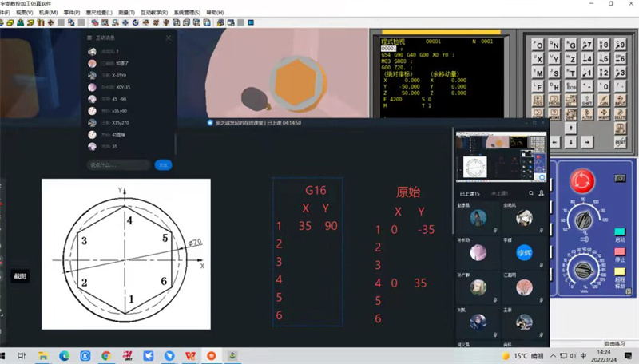Open the WPS app on the taskbar
The image size is (639, 364).
click(x=190, y=356)
